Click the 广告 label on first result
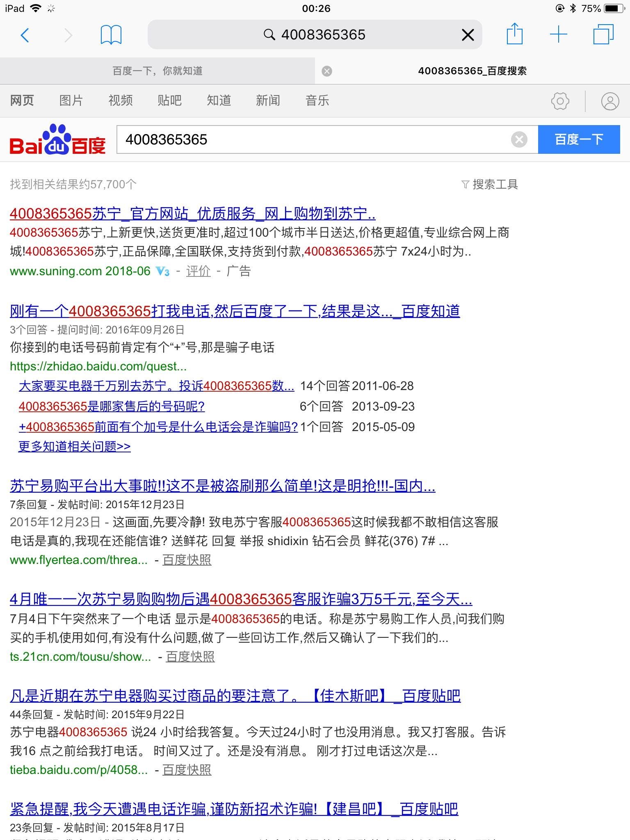Image resolution: width=630 pixels, height=840 pixels. coord(239,271)
